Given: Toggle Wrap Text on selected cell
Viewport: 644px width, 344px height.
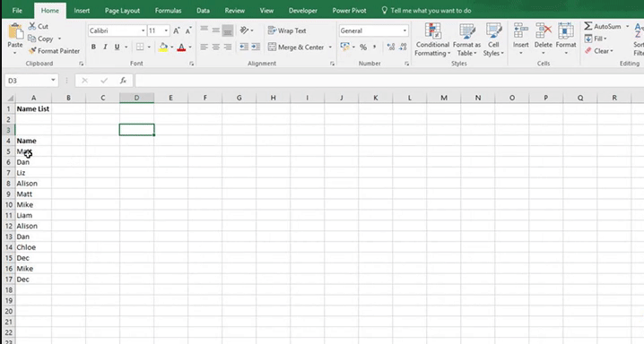Looking at the screenshot, I should [x=287, y=30].
